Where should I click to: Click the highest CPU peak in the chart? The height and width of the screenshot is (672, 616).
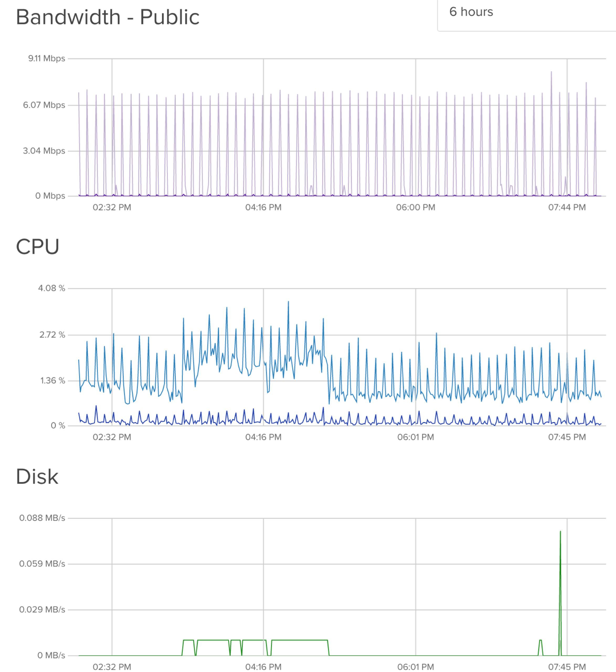click(x=288, y=302)
